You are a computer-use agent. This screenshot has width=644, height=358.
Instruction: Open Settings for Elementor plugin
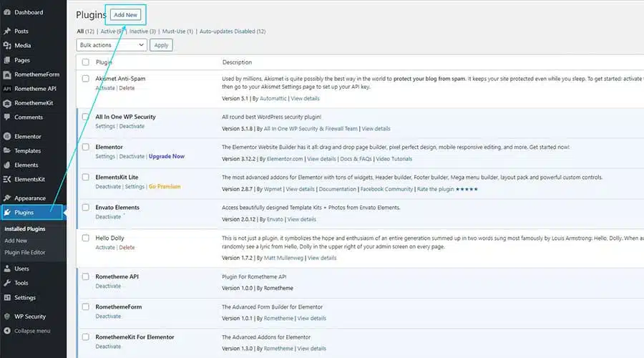pos(105,156)
